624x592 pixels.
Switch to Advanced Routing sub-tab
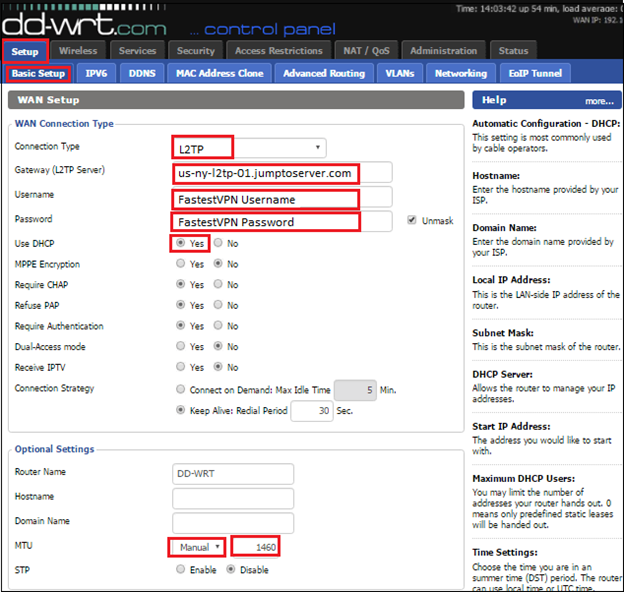pos(324,74)
